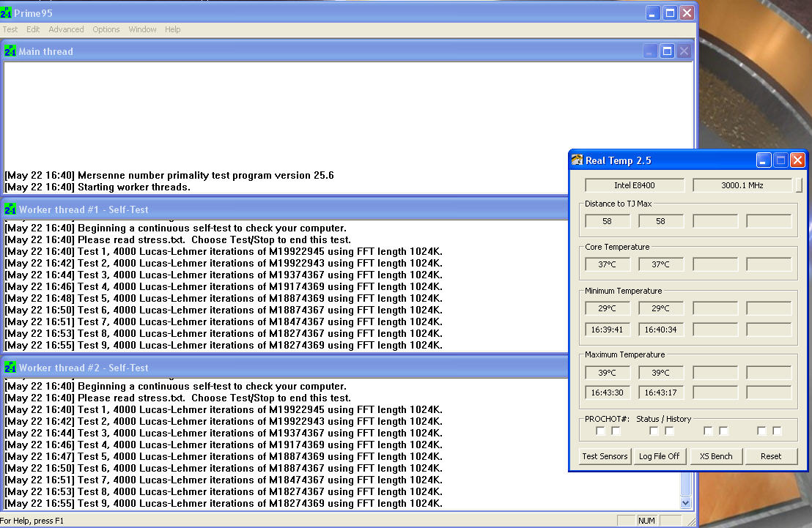Maximize the Main thread child window
Screen dimensions: 812x528
(667, 51)
